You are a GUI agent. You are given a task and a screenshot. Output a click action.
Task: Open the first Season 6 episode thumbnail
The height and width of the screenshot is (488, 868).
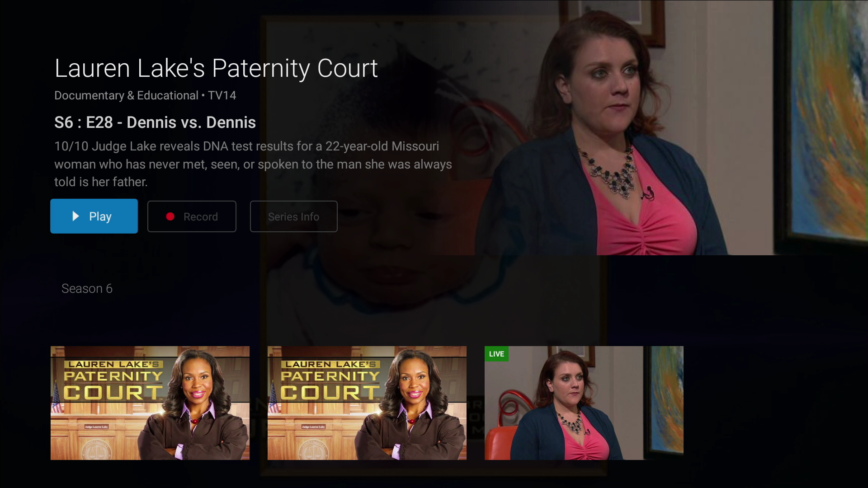point(150,403)
